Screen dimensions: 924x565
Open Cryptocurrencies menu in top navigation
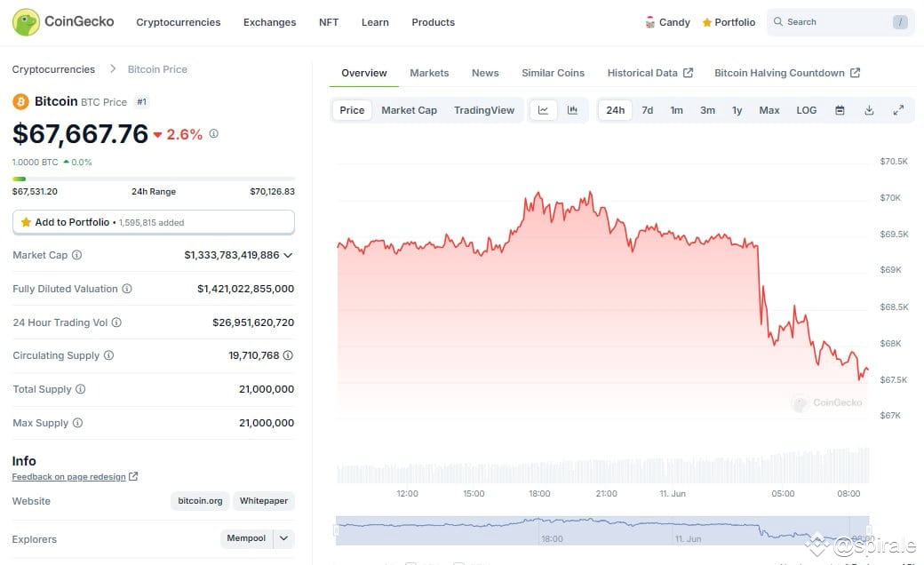tap(178, 22)
